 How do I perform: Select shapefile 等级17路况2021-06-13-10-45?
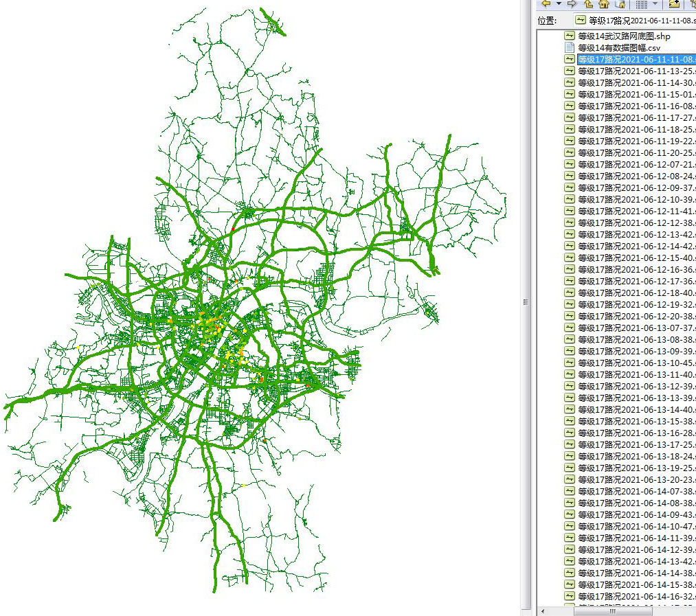pos(636,363)
